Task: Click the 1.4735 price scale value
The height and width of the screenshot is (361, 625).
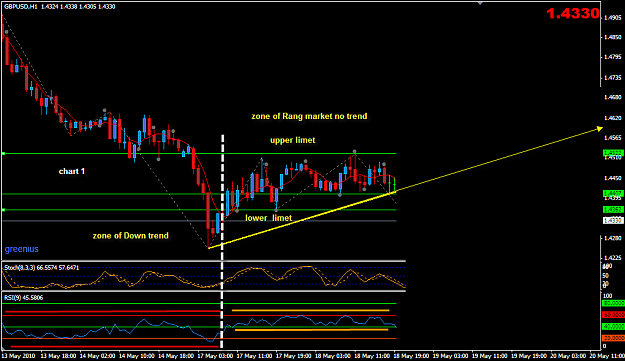Action: 613,77
